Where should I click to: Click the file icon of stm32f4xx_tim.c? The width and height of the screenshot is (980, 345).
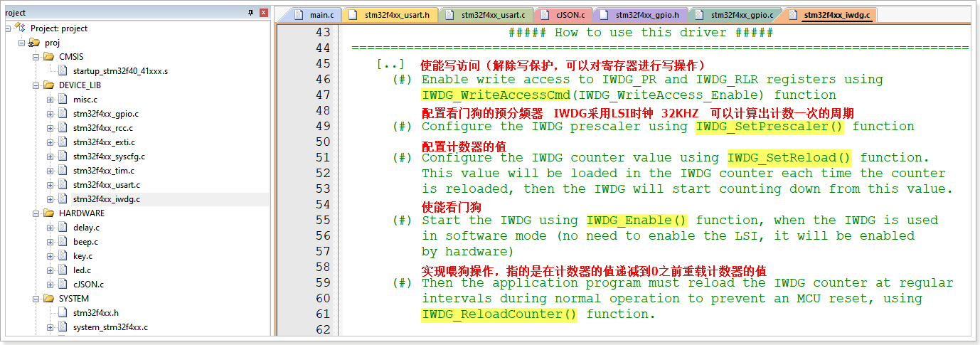pyautogui.click(x=63, y=171)
